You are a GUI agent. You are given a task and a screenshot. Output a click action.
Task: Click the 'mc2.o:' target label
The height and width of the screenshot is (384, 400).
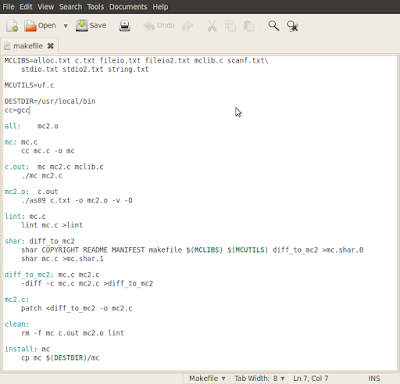[x=17, y=192]
